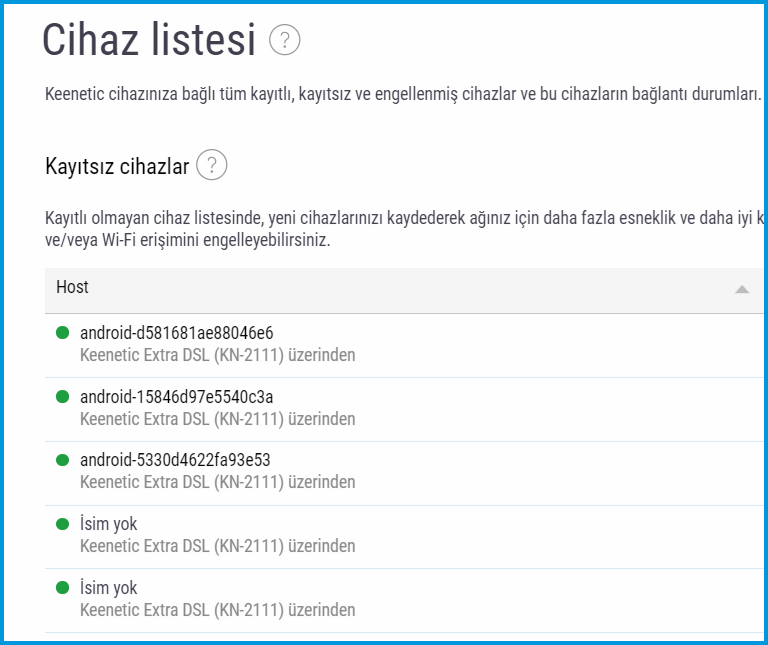Open device android-d581681ae88046e6
Image resolution: width=768 pixels, height=645 pixels.
[x=176, y=333]
